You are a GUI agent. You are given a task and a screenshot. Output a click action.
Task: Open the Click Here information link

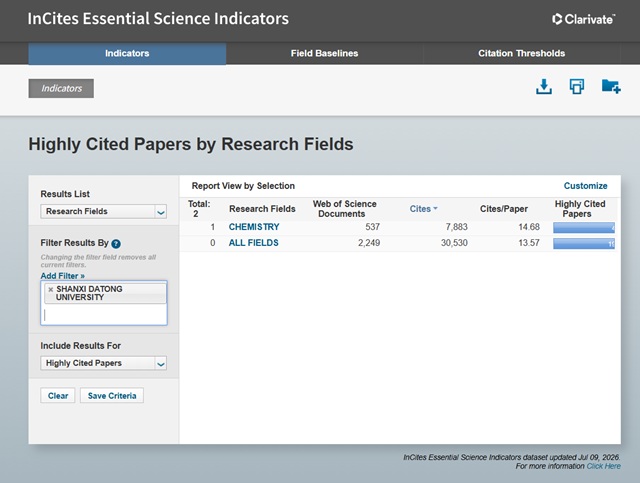click(x=603, y=466)
